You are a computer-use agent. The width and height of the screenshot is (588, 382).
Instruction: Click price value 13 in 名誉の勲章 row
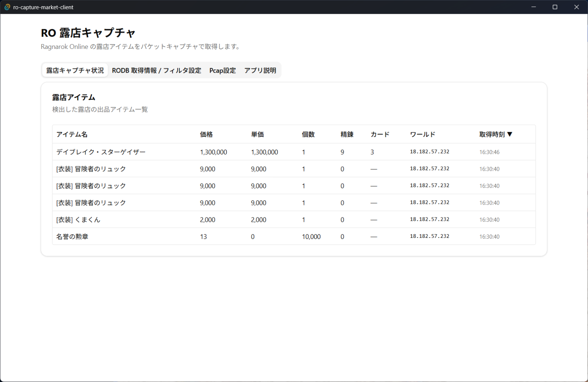tap(204, 237)
